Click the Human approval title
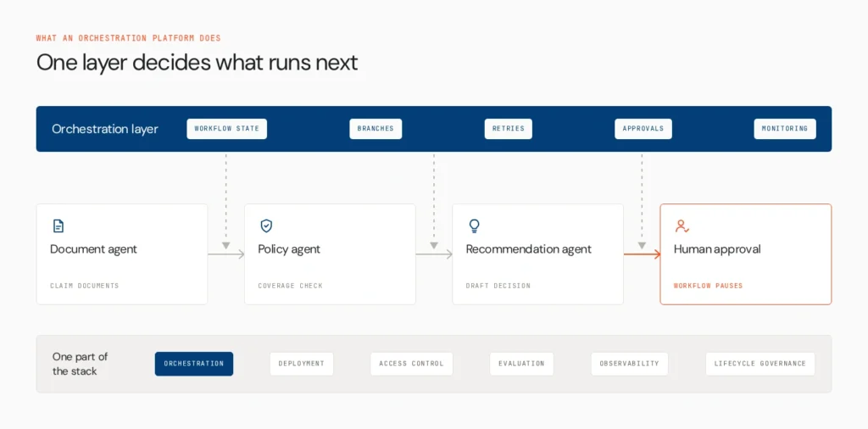Image resolution: width=868 pixels, height=429 pixels. pyautogui.click(x=717, y=249)
